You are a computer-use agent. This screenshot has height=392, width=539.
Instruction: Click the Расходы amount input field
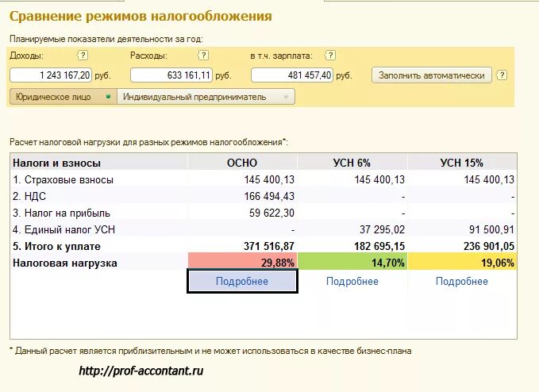point(171,75)
